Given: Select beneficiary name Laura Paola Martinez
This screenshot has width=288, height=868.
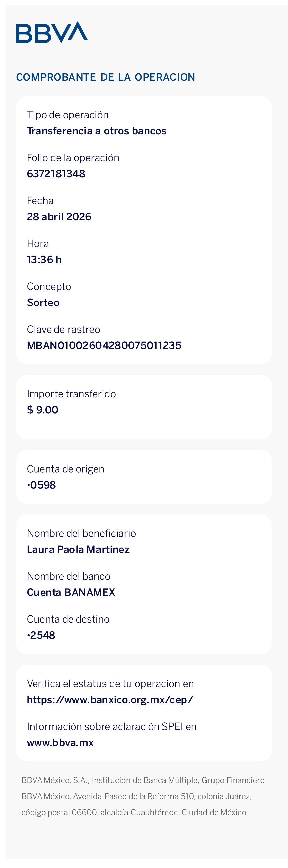Looking at the screenshot, I should (x=78, y=550).
